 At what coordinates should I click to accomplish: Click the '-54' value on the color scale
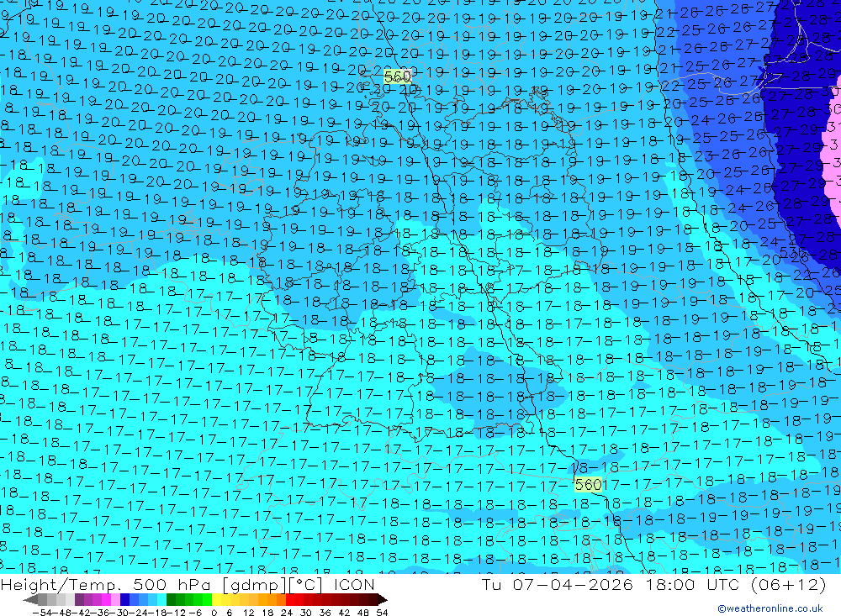[42, 613]
